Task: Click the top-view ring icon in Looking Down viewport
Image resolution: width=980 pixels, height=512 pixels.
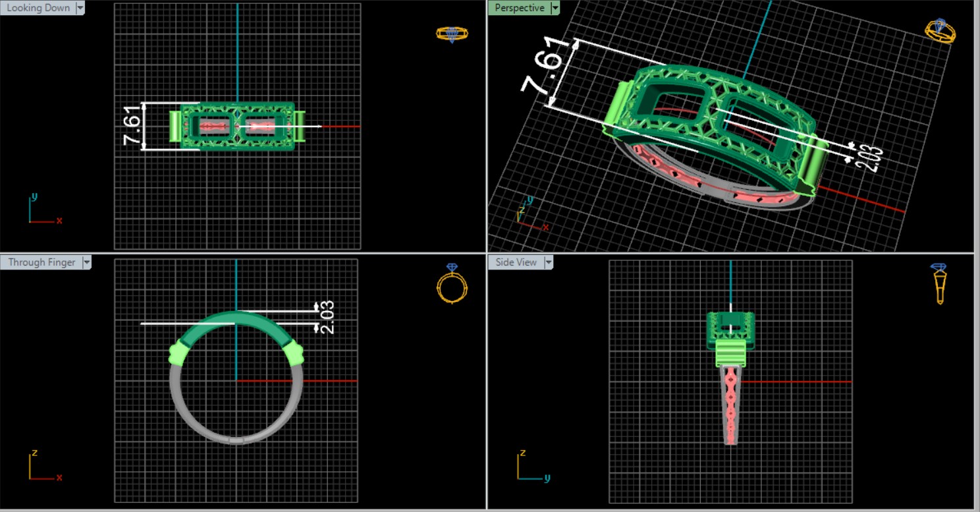Action: 452,34
